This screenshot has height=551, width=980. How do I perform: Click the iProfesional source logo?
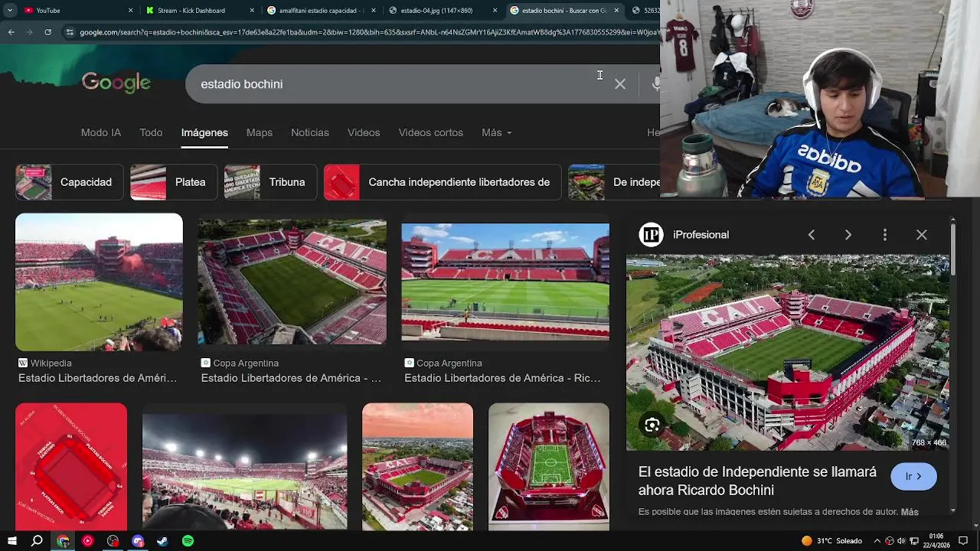651,235
